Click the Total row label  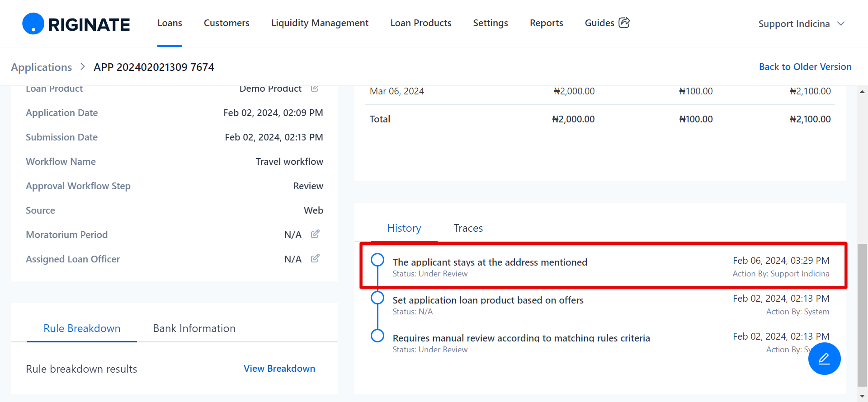tap(380, 119)
